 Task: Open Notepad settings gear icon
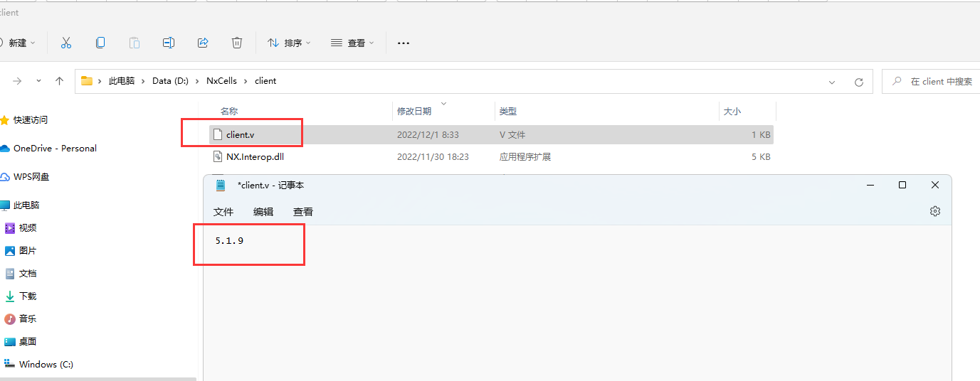point(935,211)
